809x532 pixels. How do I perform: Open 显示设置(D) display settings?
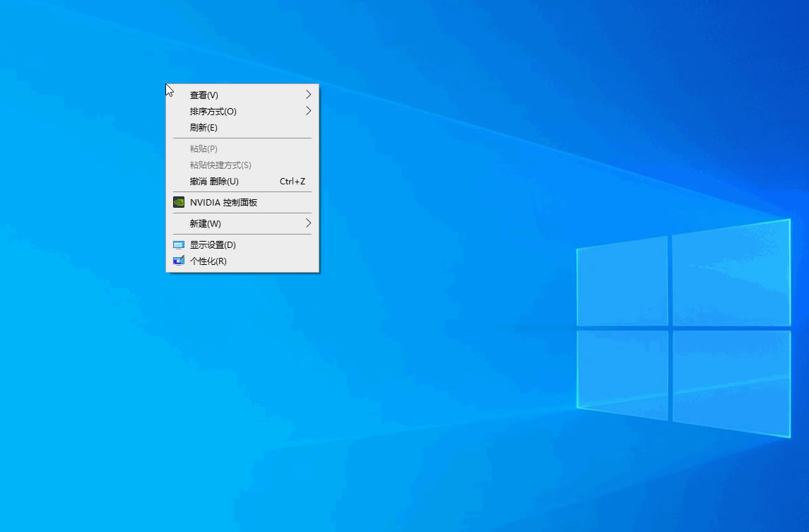pyautogui.click(x=213, y=245)
